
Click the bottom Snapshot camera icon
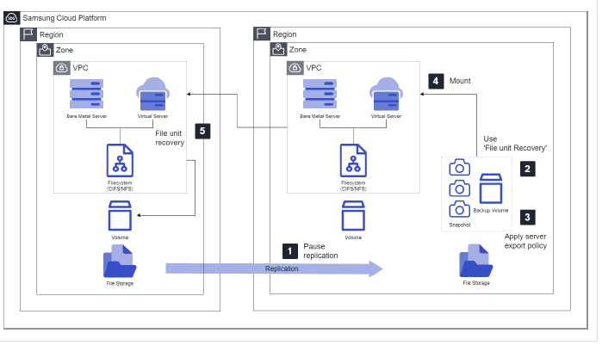(x=460, y=209)
